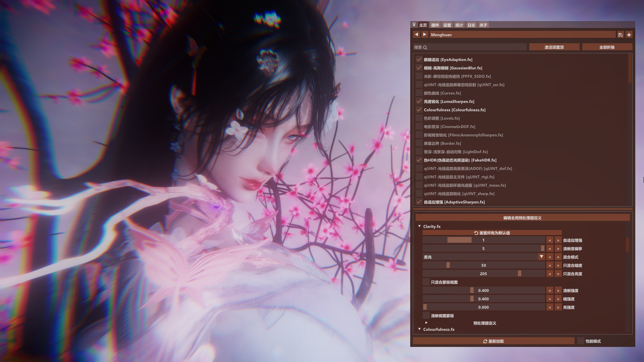Click the effects list scrollbar

point(630,69)
